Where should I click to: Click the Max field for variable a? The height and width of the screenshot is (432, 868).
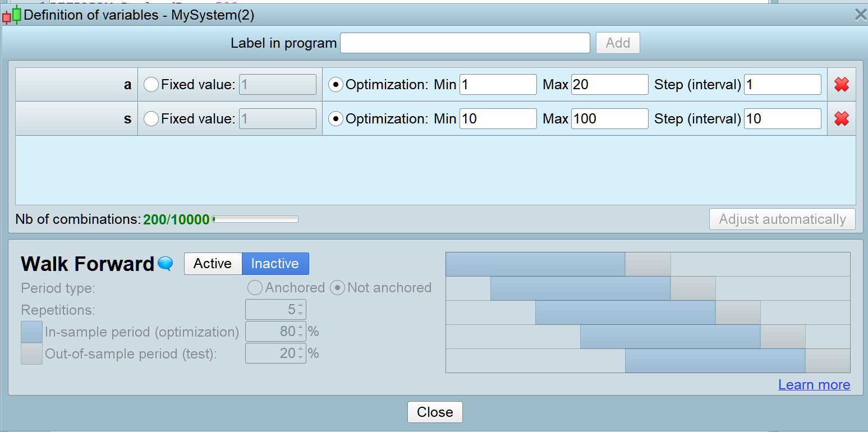609,85
